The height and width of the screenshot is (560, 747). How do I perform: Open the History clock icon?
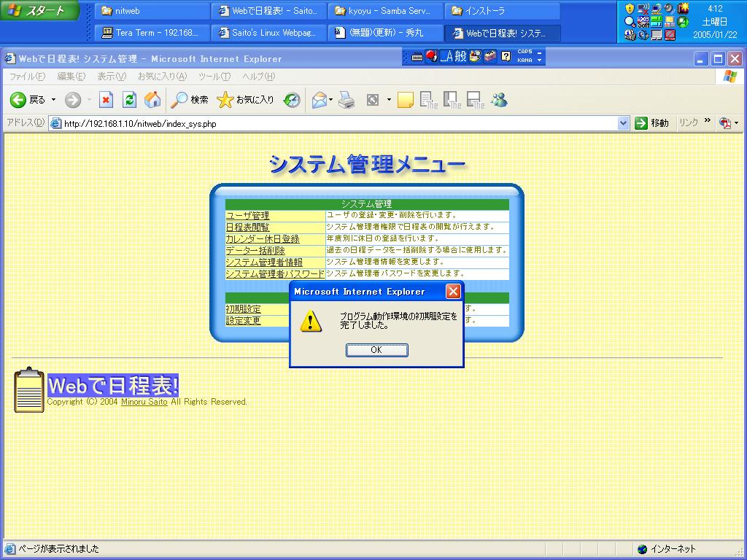[x=292, y=100]
